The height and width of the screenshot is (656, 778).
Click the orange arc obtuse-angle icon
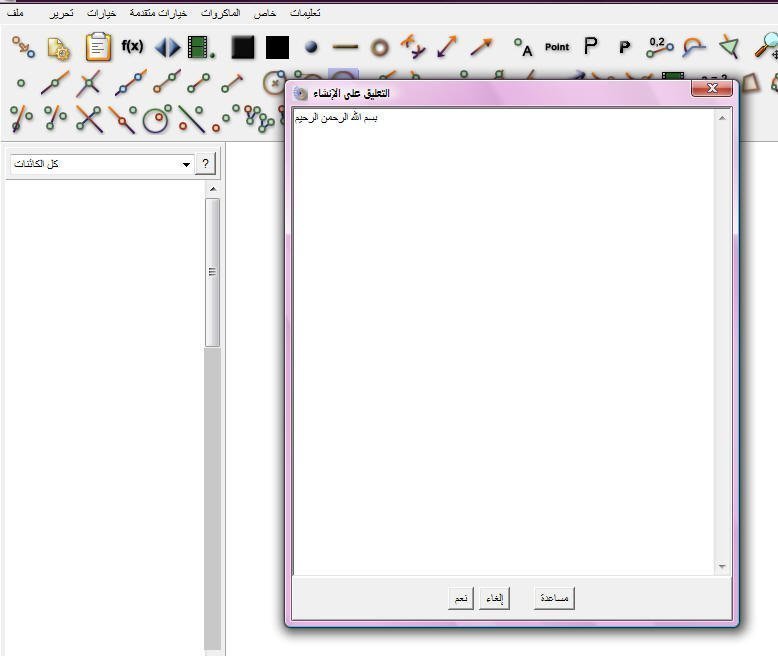(694, 48)
